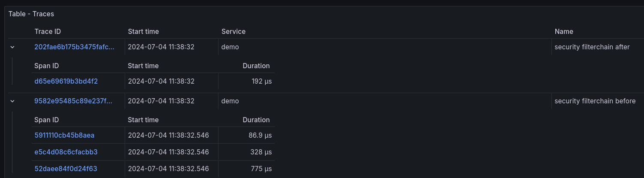Open trace ID 202fae6b175b3475fafc link
The height and width of the screenshot is (178, 644).
click(x=74, y=47)
